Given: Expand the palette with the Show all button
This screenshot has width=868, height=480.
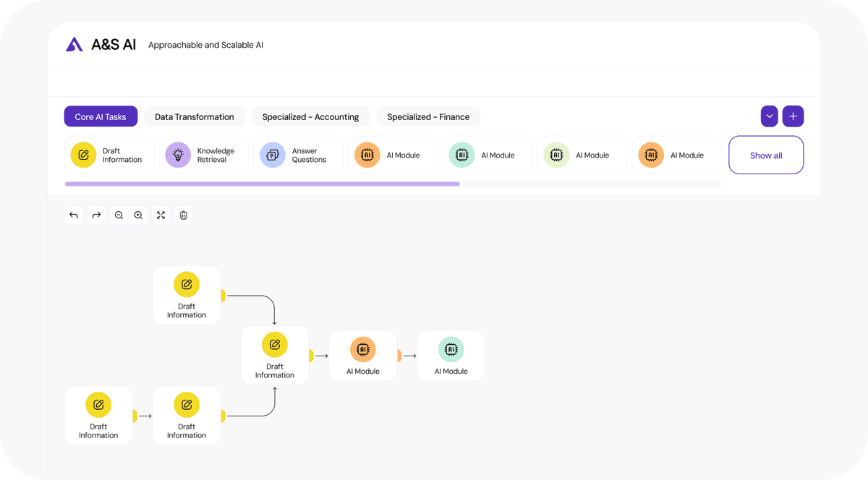Looking at the screenshot, I should coord(766,155).
